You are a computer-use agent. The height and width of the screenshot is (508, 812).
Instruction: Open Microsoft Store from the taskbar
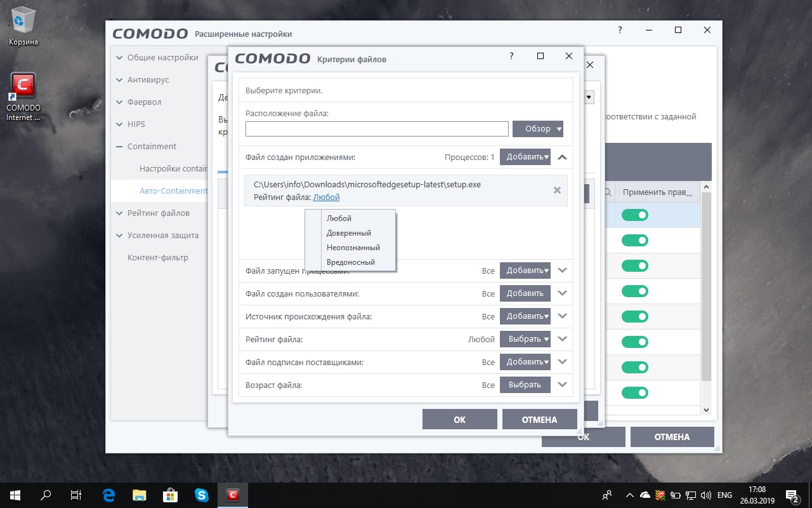[170, 495]
